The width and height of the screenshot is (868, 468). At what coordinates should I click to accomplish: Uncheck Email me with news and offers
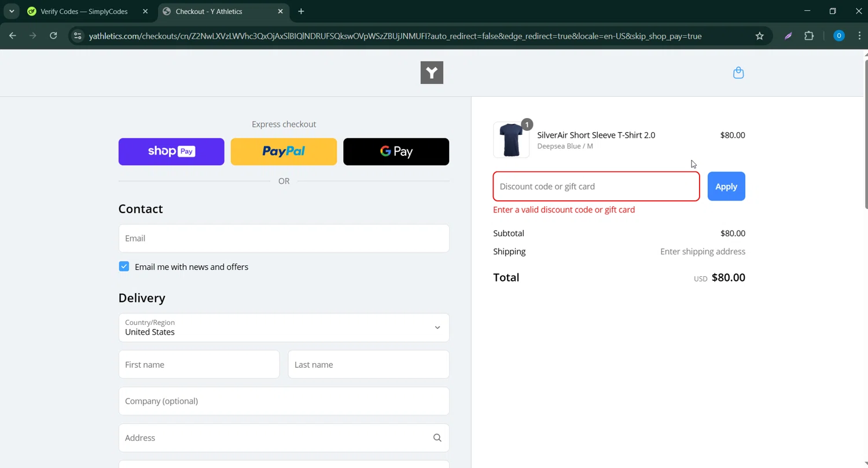tap(124, 266)
